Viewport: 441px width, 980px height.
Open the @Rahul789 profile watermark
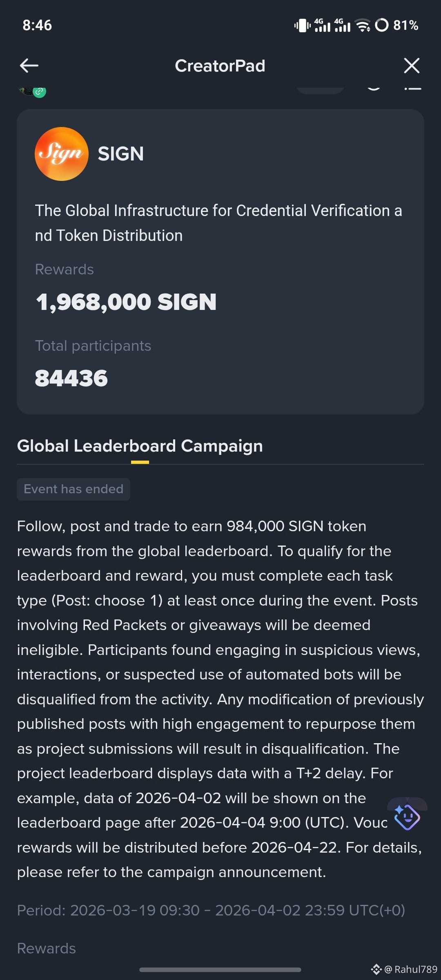click(411, 969)
